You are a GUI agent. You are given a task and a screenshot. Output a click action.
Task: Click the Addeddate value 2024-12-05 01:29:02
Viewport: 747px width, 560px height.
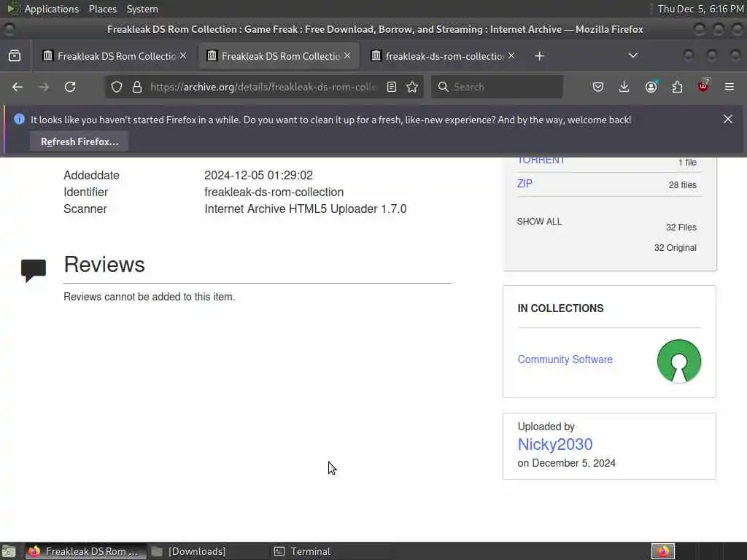click(x=259, y=175)
